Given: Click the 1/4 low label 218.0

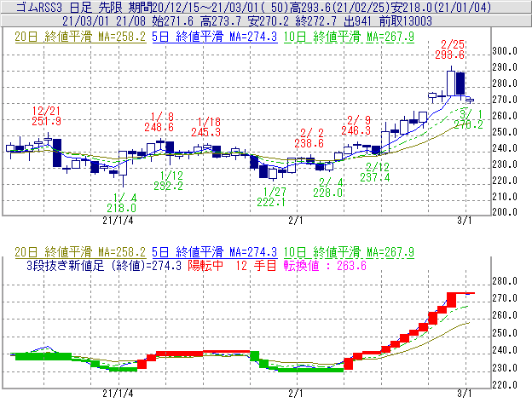Looking at the screenshot, I should [121, 207].
